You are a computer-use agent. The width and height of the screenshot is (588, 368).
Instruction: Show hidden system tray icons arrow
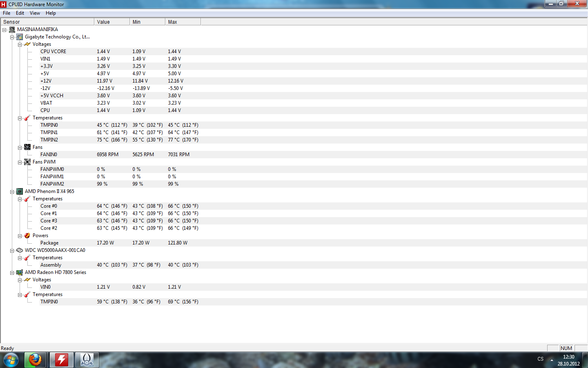pyautogui.click(x=552, y=360)
